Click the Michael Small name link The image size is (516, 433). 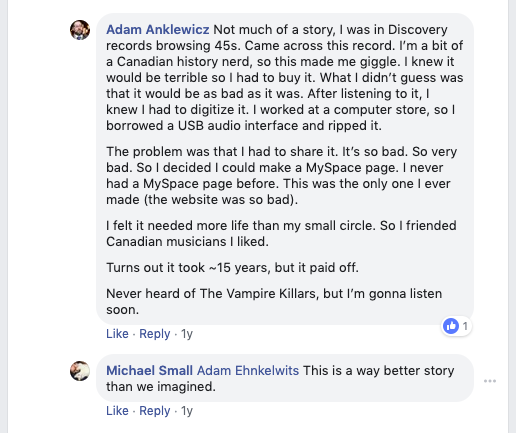click(x=149, y=371)
